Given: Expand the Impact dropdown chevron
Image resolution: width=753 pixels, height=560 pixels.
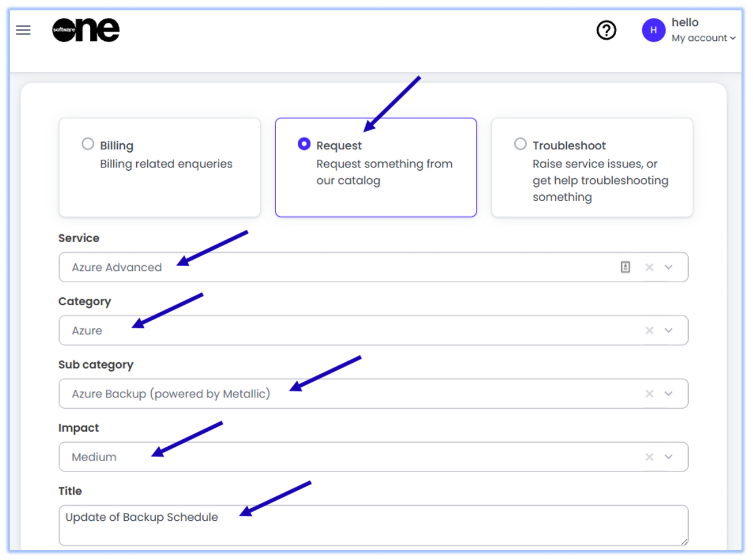Looking at the screenshot, I should coord(669,457).
